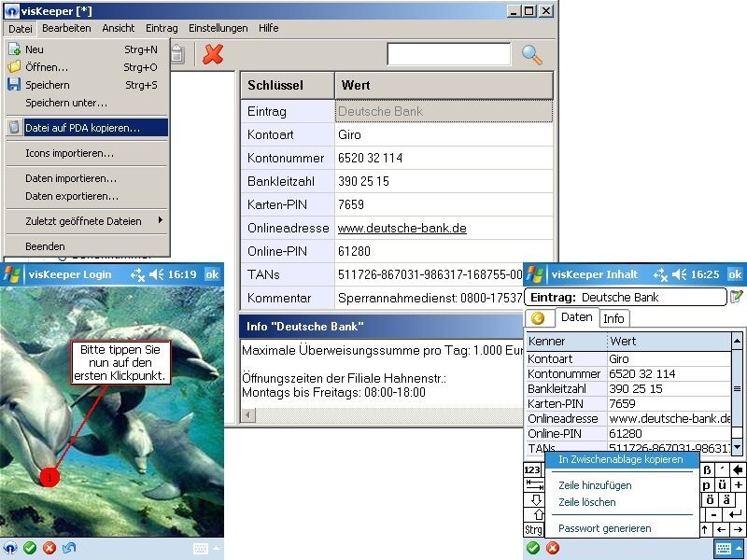747x560 pixels.
Task: Select Datei auf PDA kopieren... entry
Action: tap(87, 128)
